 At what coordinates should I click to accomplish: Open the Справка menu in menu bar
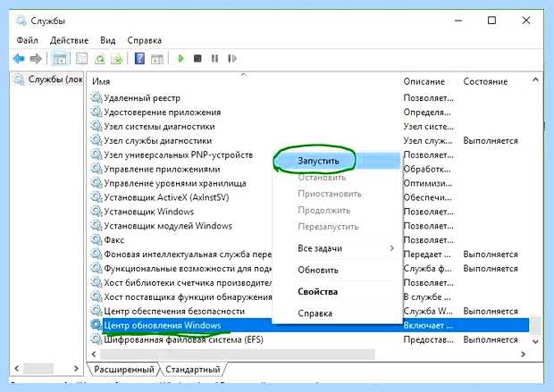tap(144, 40)
